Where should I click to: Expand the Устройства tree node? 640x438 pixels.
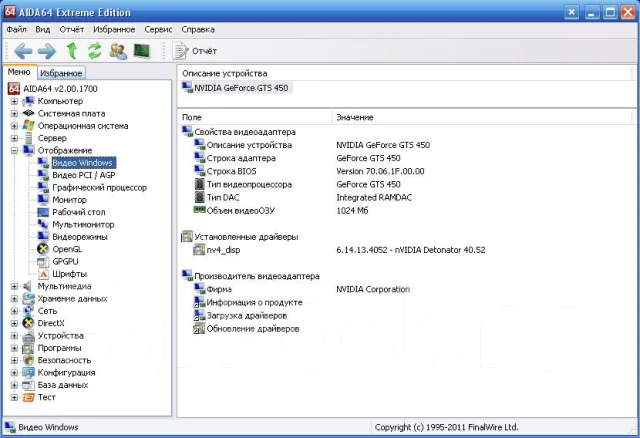click(14, 336)
